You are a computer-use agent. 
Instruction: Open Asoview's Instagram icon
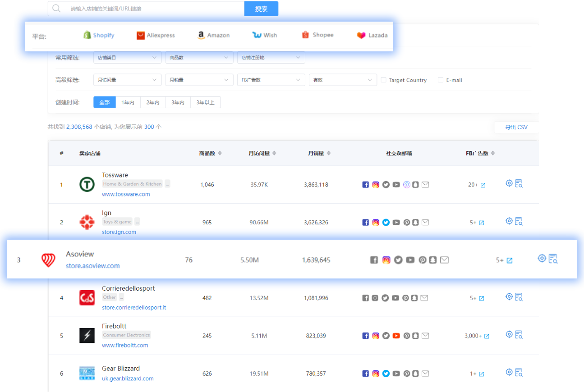click(x=386, y=260)
